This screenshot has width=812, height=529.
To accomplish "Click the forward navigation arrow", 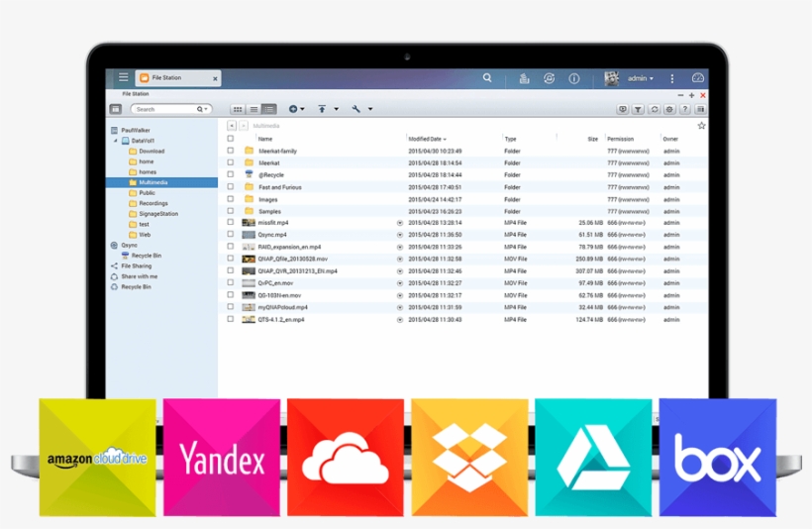I will point(244,126).
